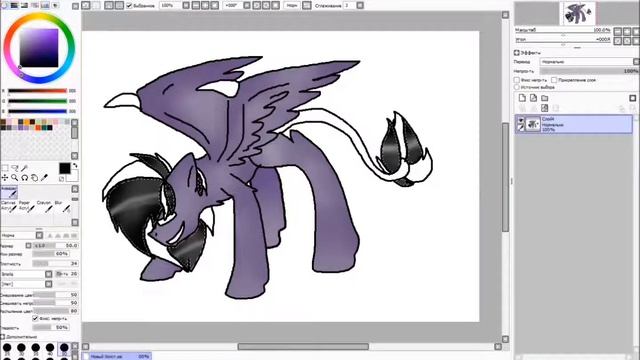The width and height of the screenshot is (640, 360).
Task: Adjust the red R color slider
Action: [37, 91]
